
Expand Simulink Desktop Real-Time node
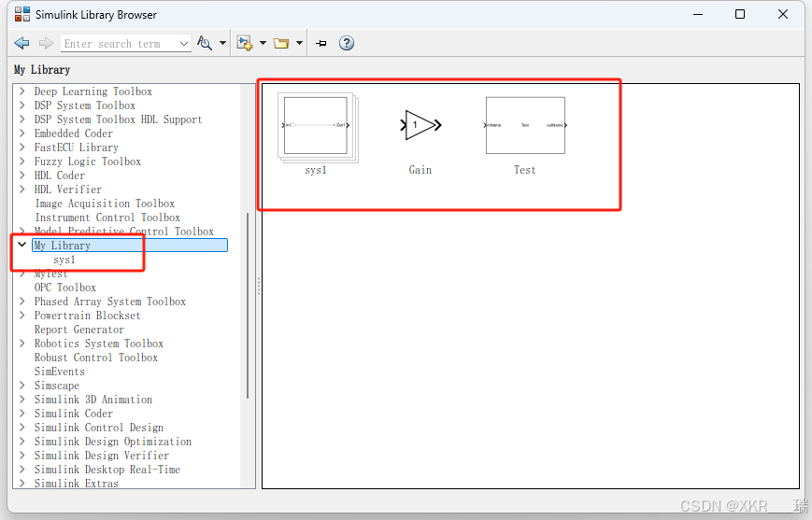click(x=21, y=469)
